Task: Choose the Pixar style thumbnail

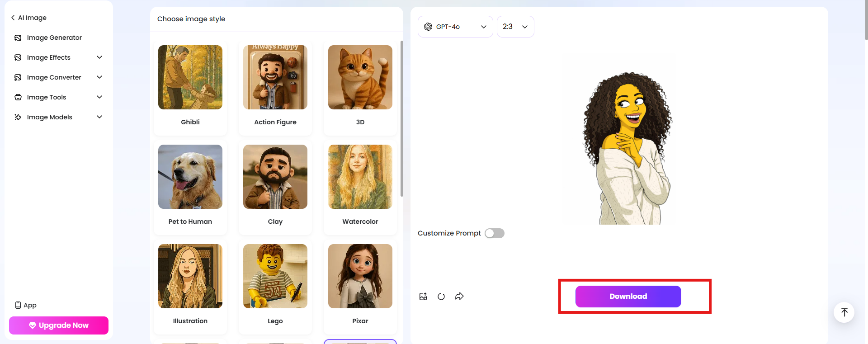Action: (360, 276)
